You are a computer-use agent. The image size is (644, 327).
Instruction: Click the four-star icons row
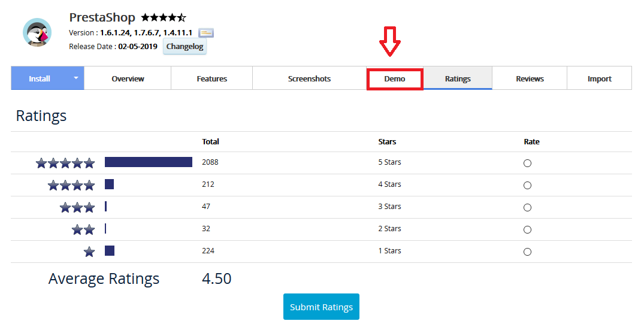point(71,185)
